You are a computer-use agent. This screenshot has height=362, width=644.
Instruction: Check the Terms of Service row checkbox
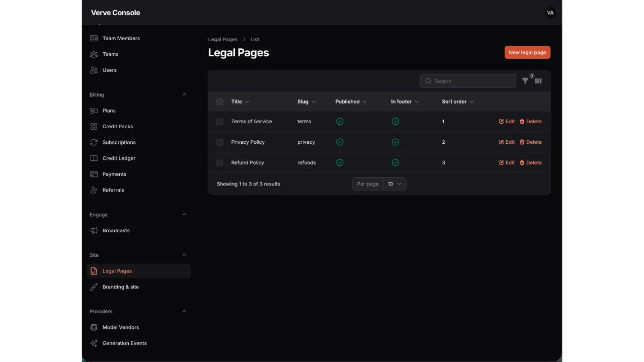220,122
